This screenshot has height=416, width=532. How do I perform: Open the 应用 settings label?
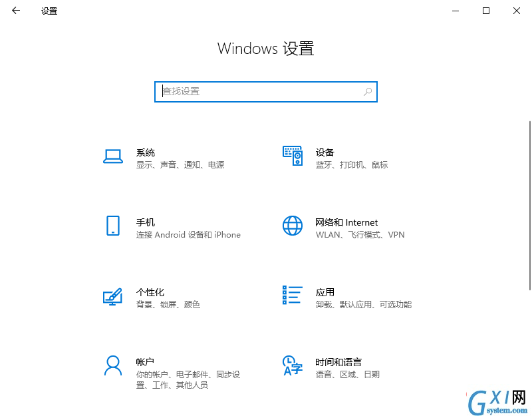[x=325, y=292]
